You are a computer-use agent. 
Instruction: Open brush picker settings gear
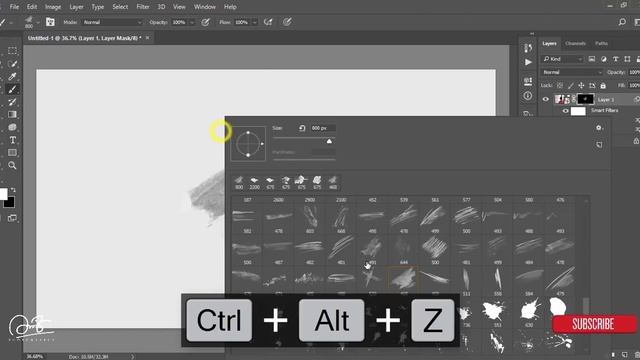pos(599,128)
